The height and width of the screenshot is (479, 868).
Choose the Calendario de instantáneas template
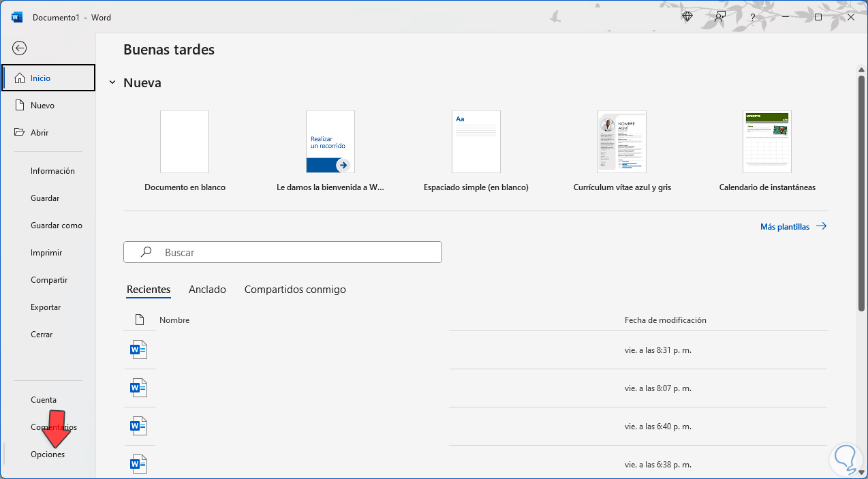pyautogui.click(x=767, y=142)
